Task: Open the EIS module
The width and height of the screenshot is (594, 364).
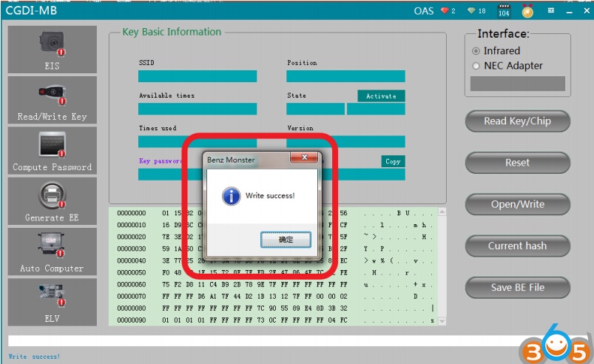Action: tap(53, 50)
